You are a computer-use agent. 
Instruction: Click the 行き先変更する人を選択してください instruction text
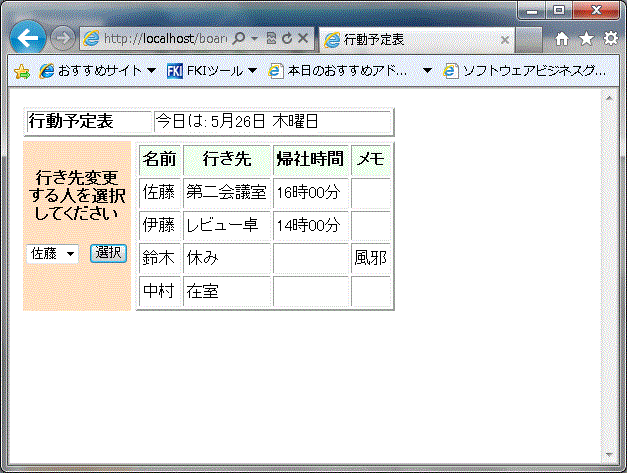[77, 195]
